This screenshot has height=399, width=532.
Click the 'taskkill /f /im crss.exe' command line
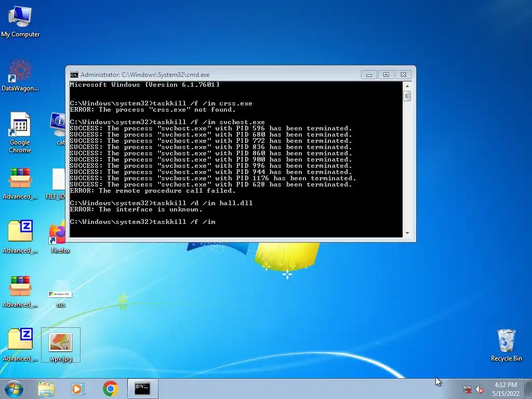161,103
